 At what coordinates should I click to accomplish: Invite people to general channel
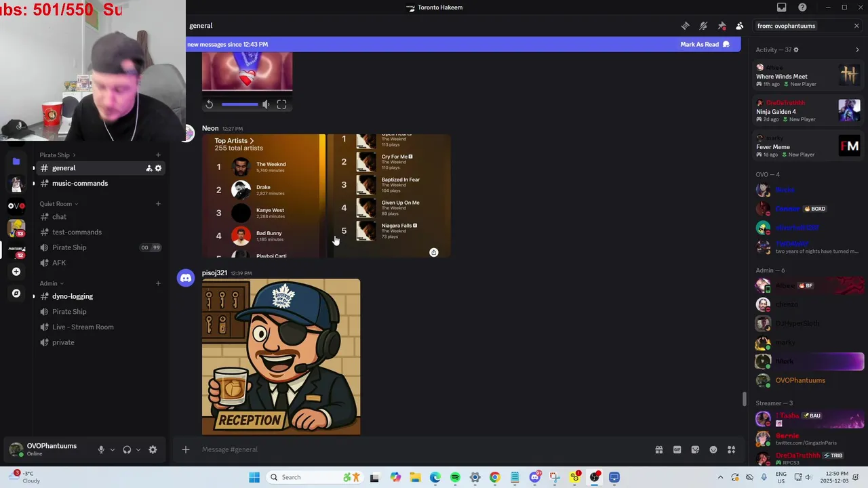(149, 168)
